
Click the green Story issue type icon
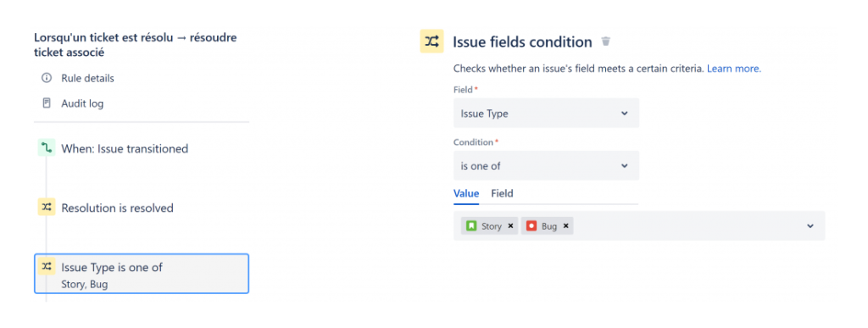[x=471, y=225]
